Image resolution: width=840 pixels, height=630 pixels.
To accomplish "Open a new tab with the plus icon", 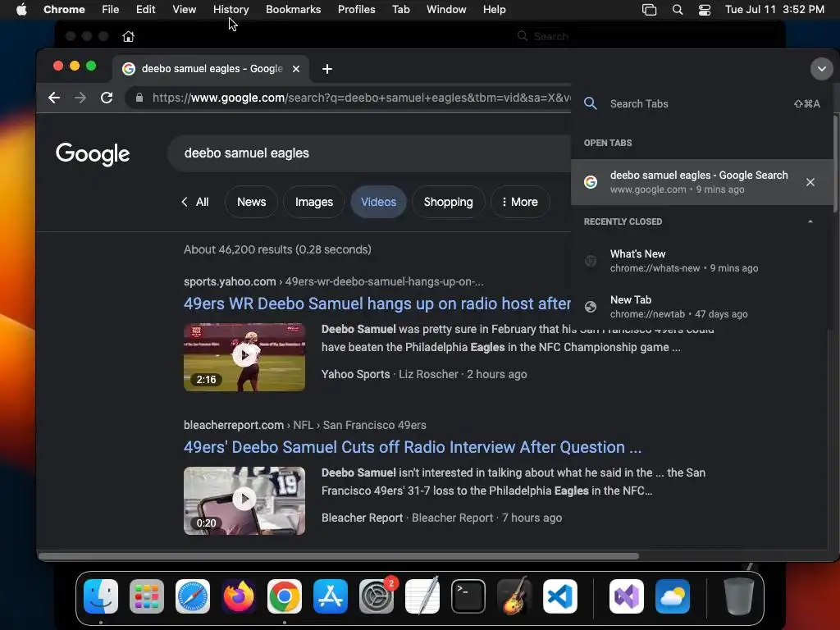I will pos(327,69).
